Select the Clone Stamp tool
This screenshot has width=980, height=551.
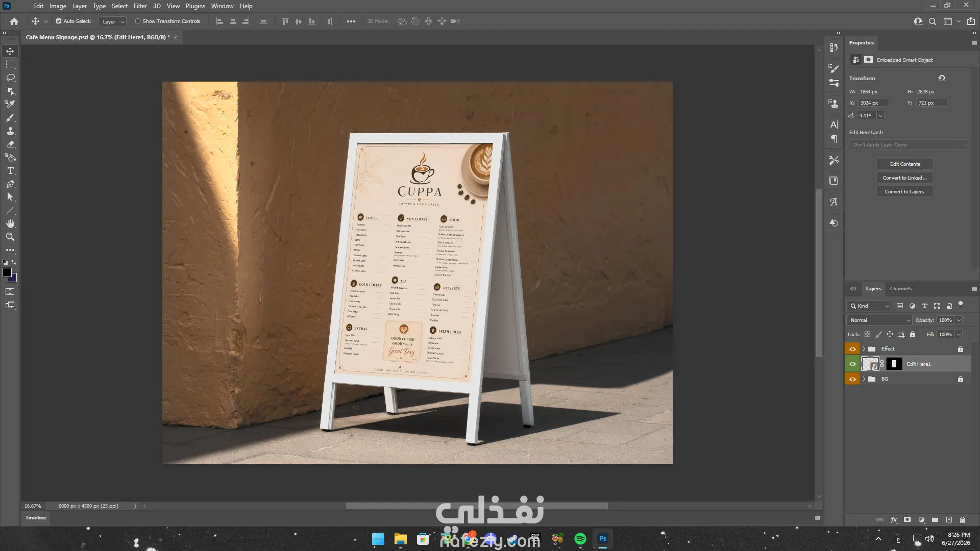coord(10,131)
